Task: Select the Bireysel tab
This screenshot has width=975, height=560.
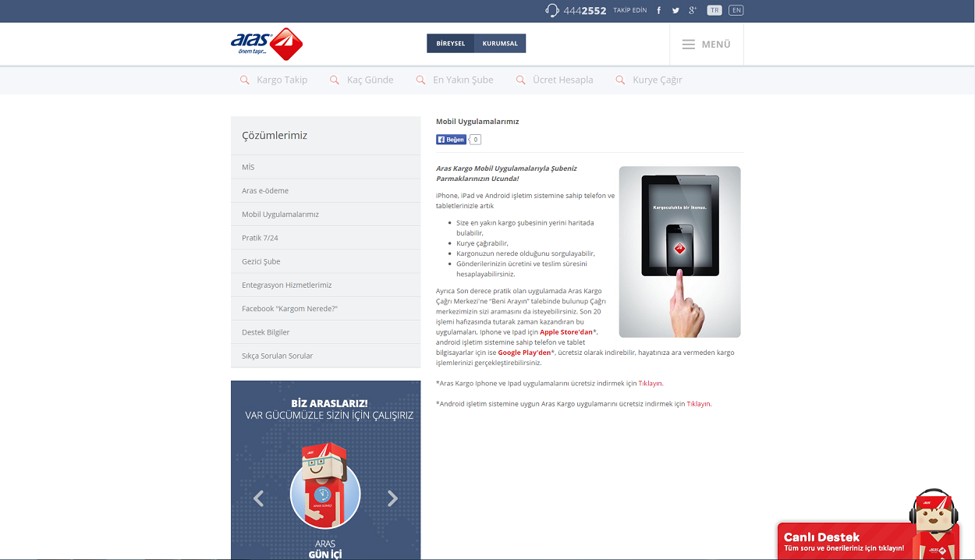Action: point(451,44)
